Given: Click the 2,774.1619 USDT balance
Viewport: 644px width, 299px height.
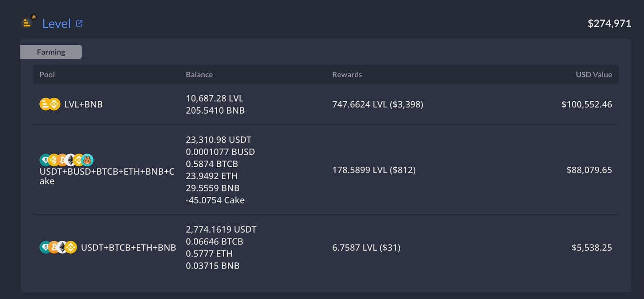Looking at the screenshot, I should pos(221,230).
